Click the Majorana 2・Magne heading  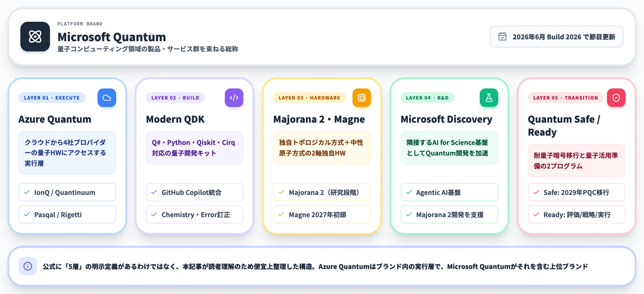pos(319,119)
